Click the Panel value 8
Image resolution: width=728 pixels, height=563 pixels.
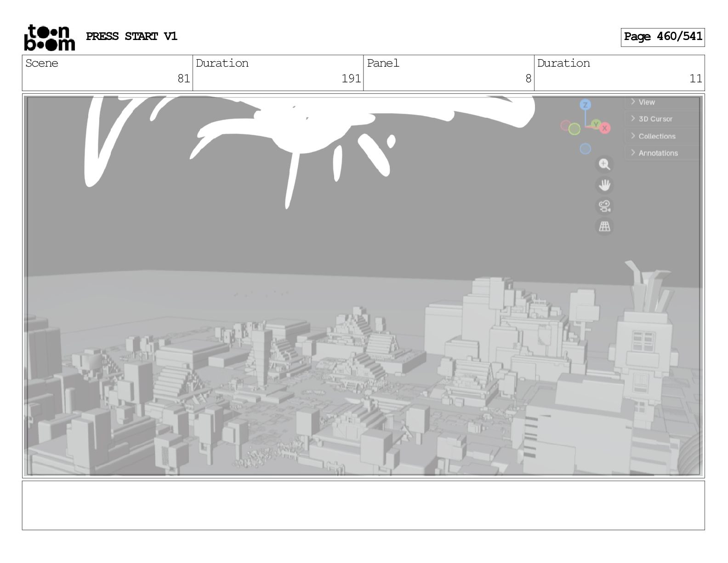click(x=529, y=79)
